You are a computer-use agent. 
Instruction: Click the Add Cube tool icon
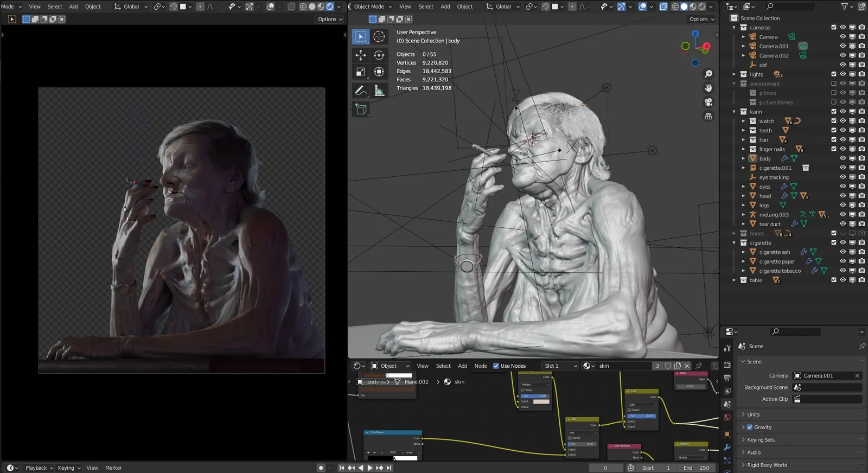coord(360,110)
